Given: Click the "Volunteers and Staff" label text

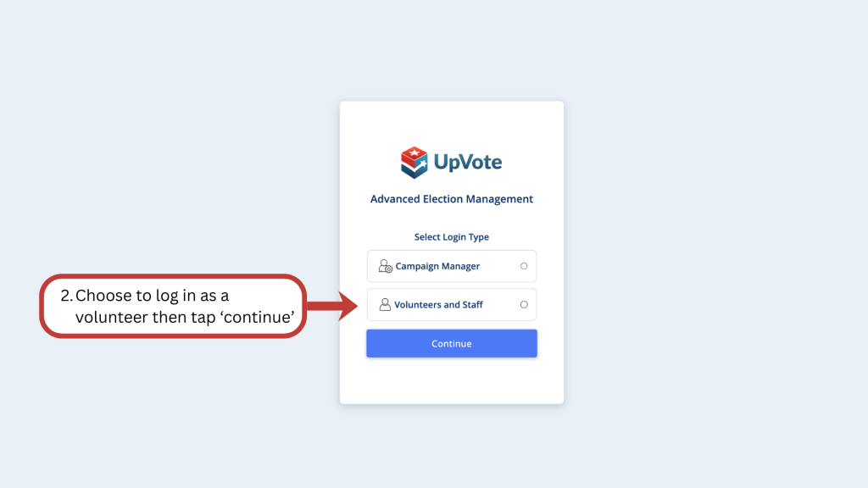Looking at the screenshot, I should [x=438, y=304].
